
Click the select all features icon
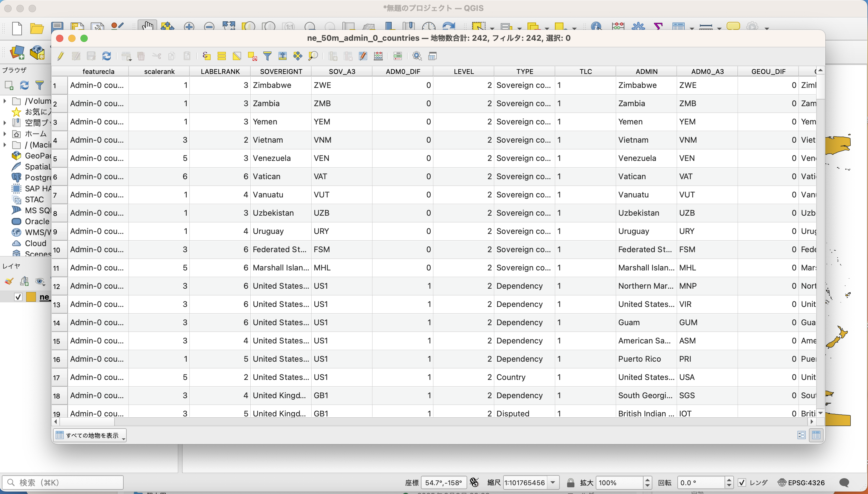[x=222, y=56]
